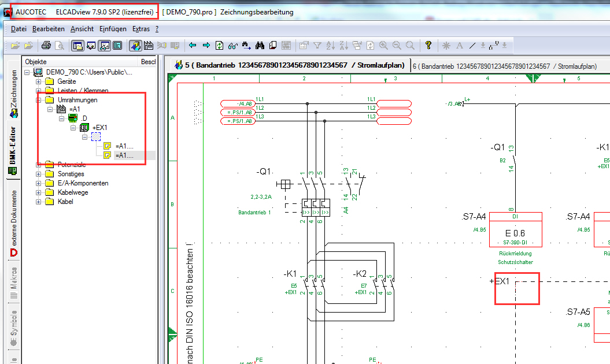Screen dimensions: 610x364
Task: Switch to the Makros side tab
Action: click(14, 283)
